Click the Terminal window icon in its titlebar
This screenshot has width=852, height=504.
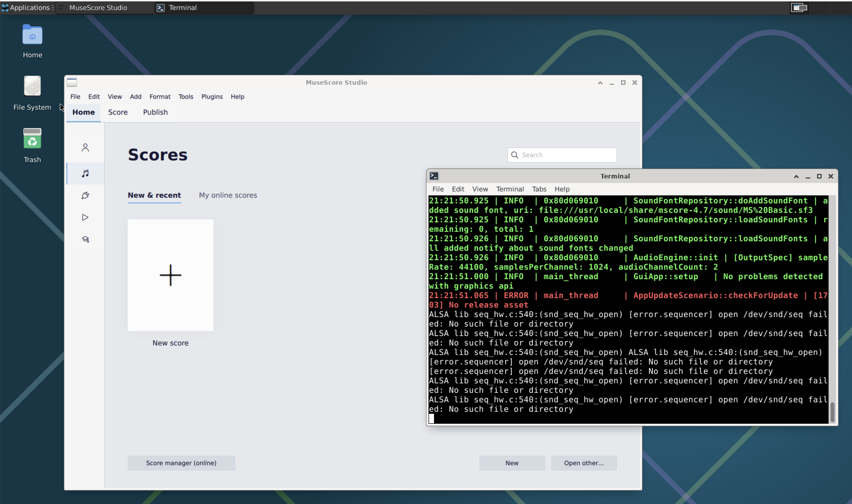pos(434,176)
